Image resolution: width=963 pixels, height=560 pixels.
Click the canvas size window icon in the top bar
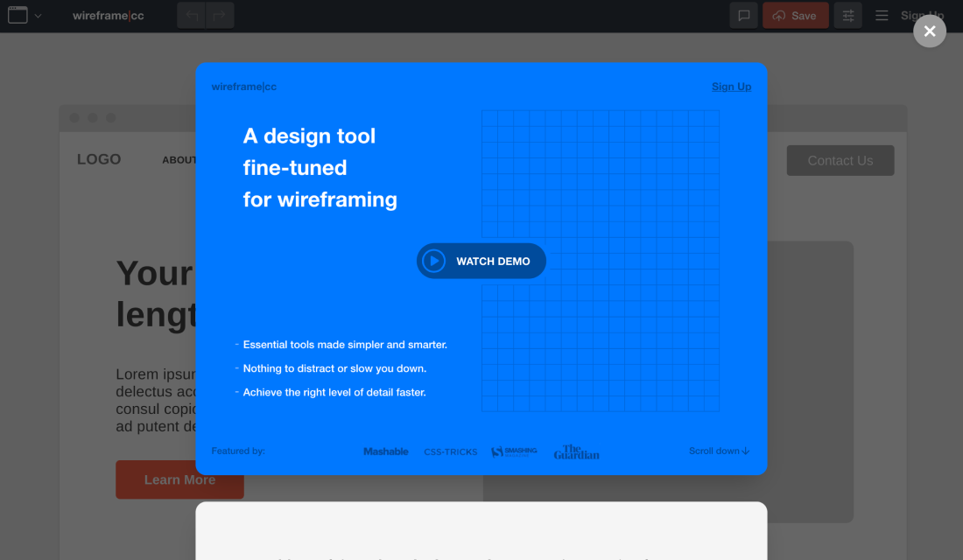(18, 16)
